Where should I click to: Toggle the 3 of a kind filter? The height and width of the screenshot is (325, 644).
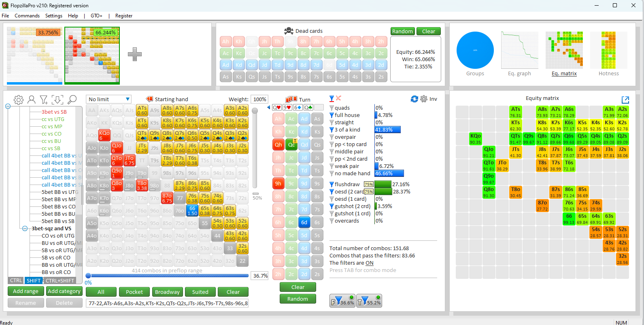(x=332, y=130)
